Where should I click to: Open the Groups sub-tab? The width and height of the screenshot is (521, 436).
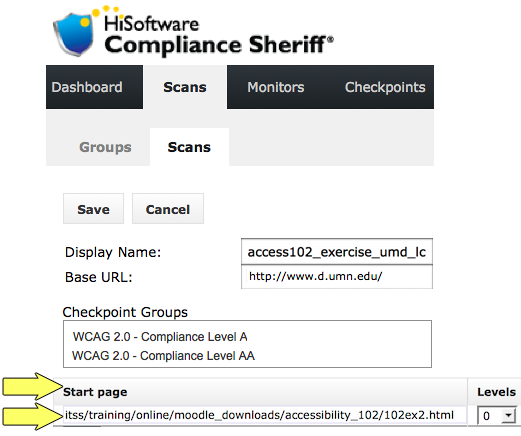(105, 147)
